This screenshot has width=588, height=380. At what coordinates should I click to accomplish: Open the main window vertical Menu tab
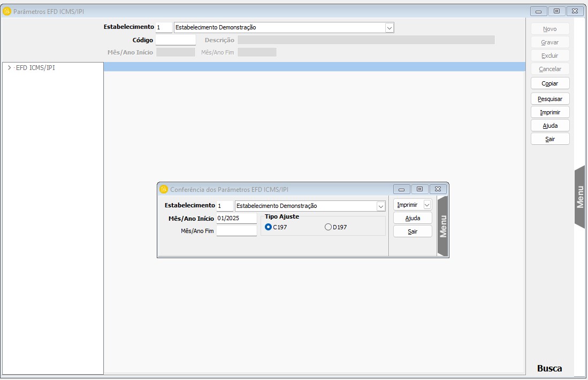(x=580, y=197)
